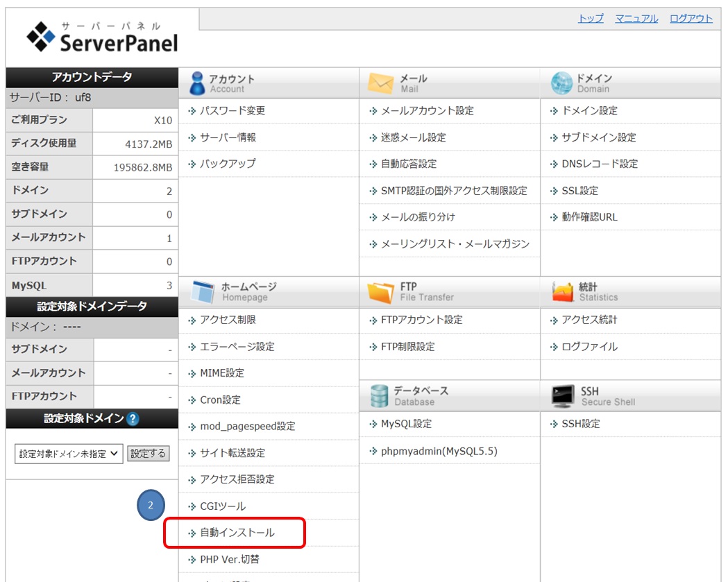Select パスワード変更 under Account

click(232, 111)
